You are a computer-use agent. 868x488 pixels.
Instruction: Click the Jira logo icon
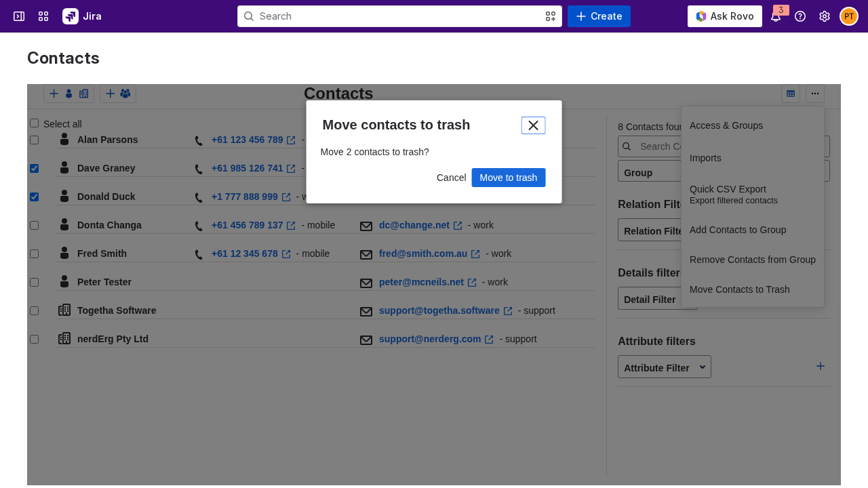pyautogui.click(x=71, y=16)
